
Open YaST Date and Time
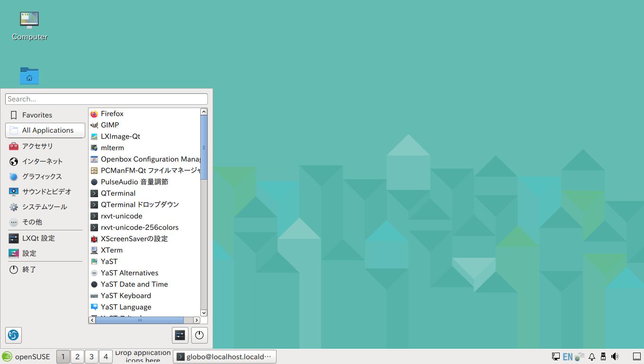coord(134,284)
